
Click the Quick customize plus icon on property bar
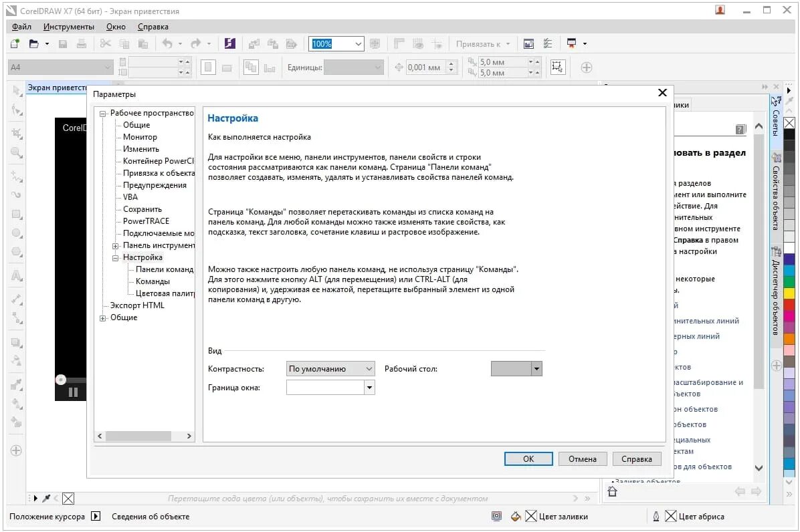pos(586,68)
